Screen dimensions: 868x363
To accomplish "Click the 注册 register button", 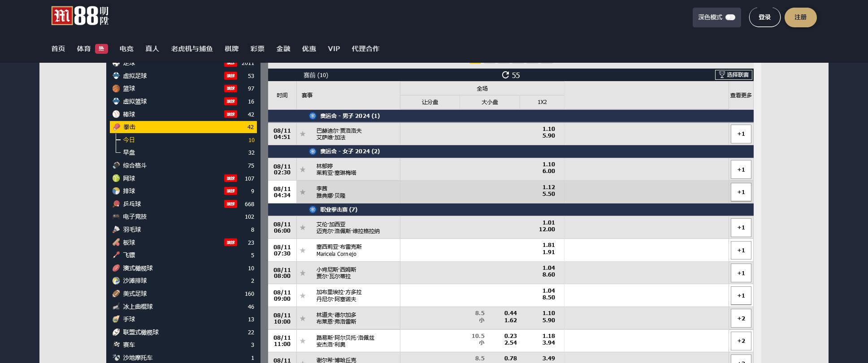I will coord(800,17).
